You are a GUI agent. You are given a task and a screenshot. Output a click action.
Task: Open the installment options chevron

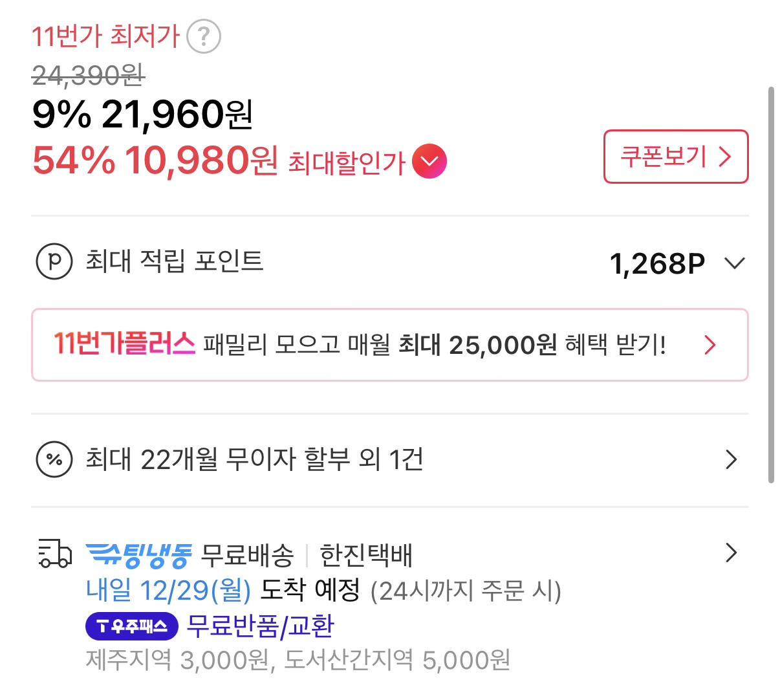coord(731,459)
